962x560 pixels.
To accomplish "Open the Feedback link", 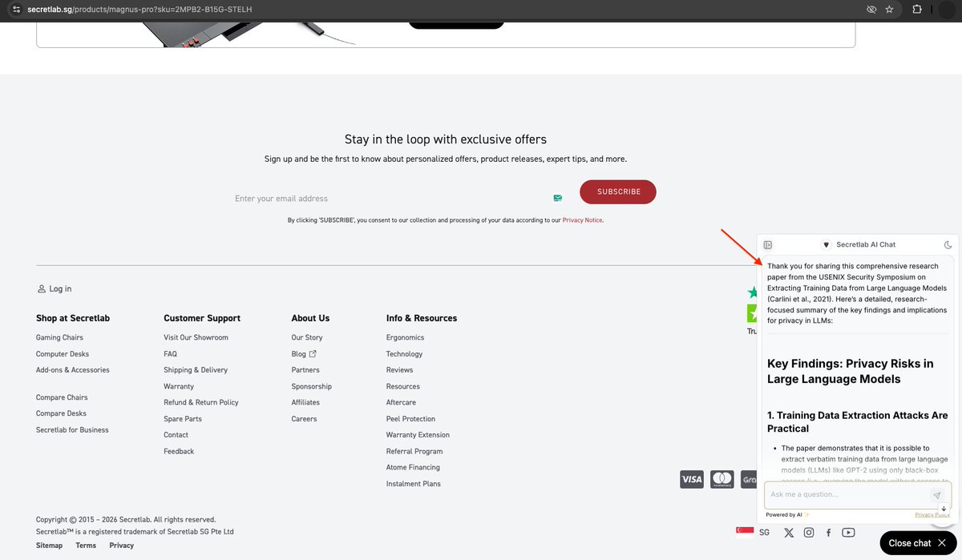I will [179, 451].
